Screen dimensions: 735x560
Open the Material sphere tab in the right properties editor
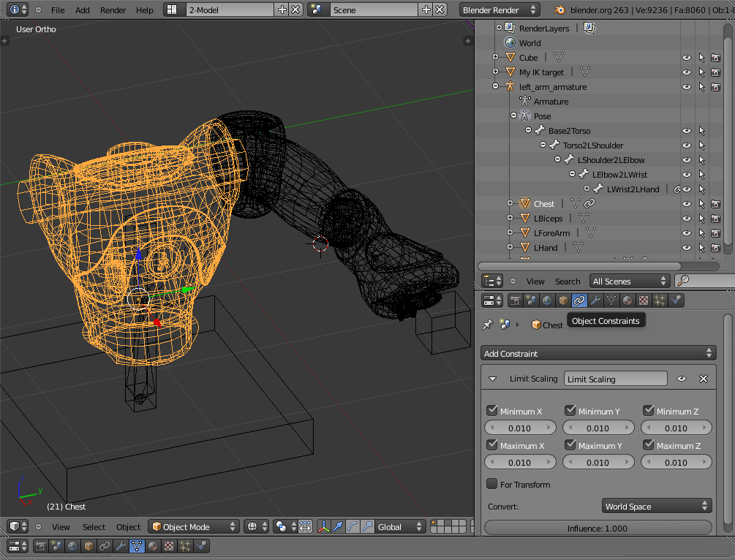[x=627, y=300]
